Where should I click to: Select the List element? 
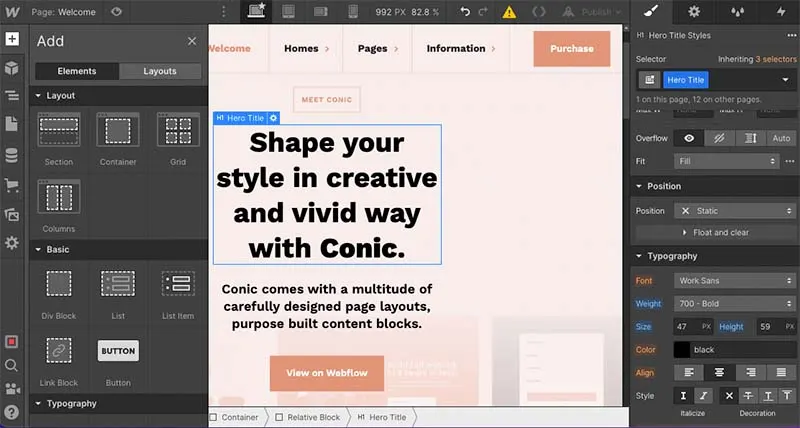click(x=118, y=294)
